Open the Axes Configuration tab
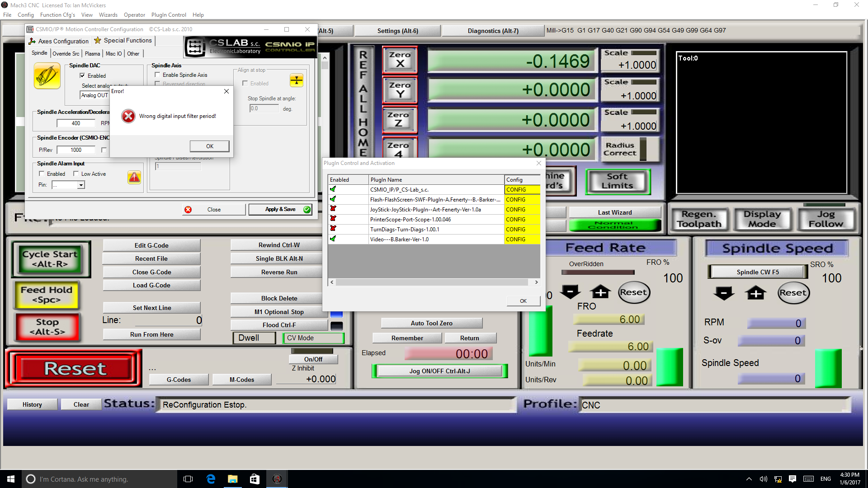 pos(59,41)
